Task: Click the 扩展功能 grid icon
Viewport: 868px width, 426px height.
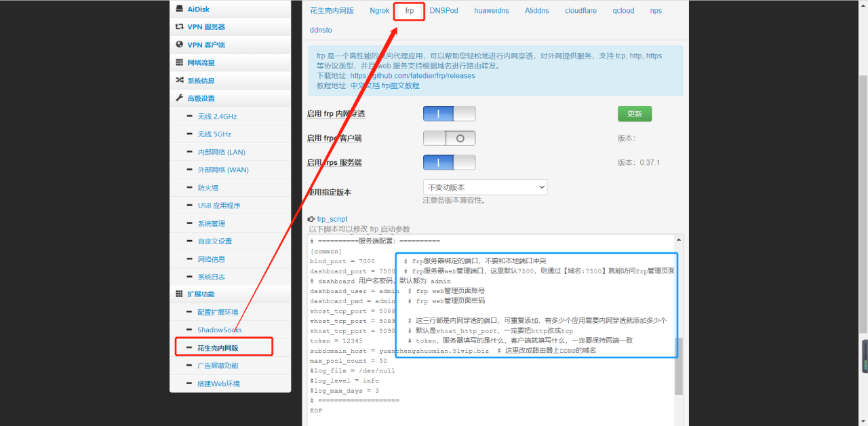Action: [180, 294]
